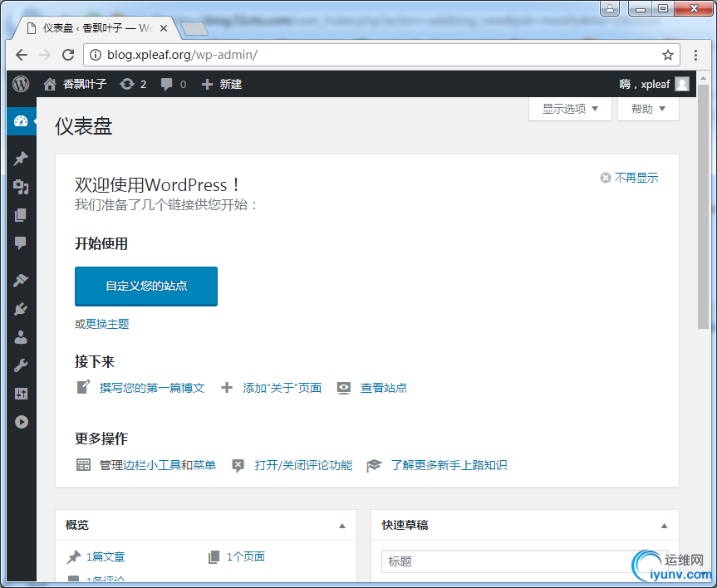Open the Users sidebar icon
Viewport: 717px width, 588px height.
pyautogui.click(x=21, y=337)
